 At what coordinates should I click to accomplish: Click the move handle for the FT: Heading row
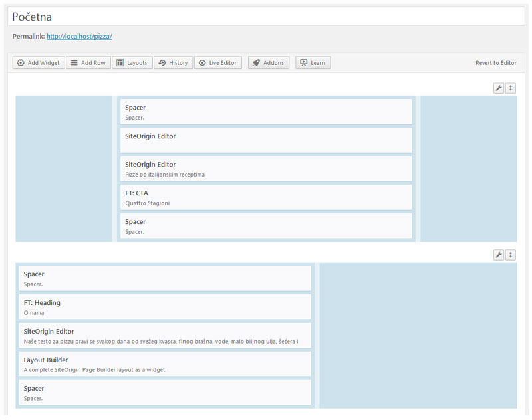point(511,255)
